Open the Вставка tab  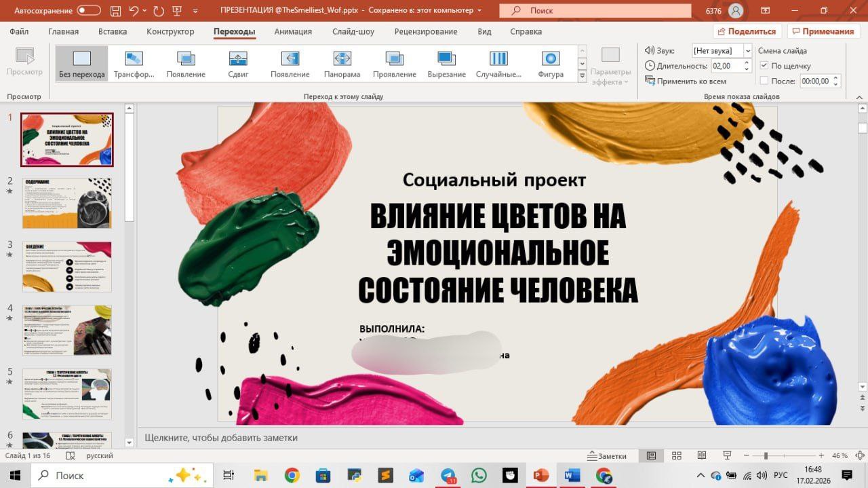113,31
